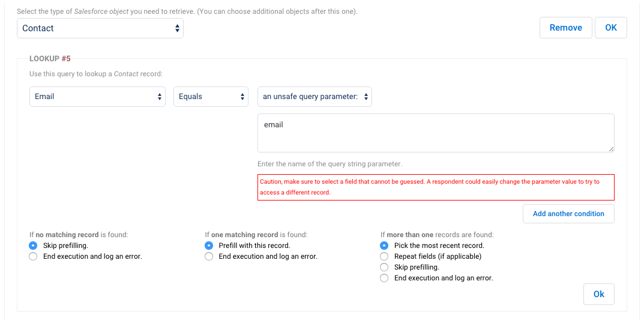This screenshot has height=320, width=644.
Task: Expand the Email field dropdown
Action: coord(97,97)
